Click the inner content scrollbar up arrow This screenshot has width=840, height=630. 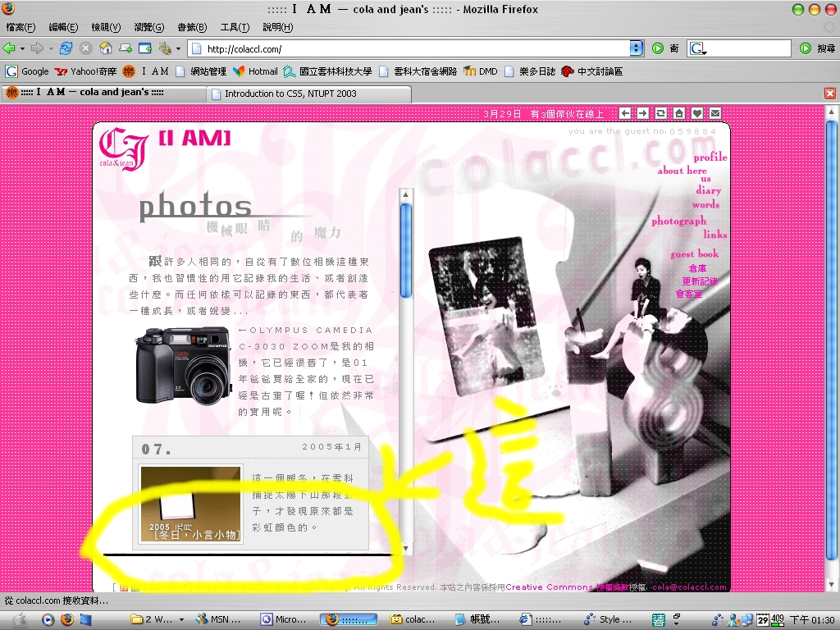click(405, 195)
